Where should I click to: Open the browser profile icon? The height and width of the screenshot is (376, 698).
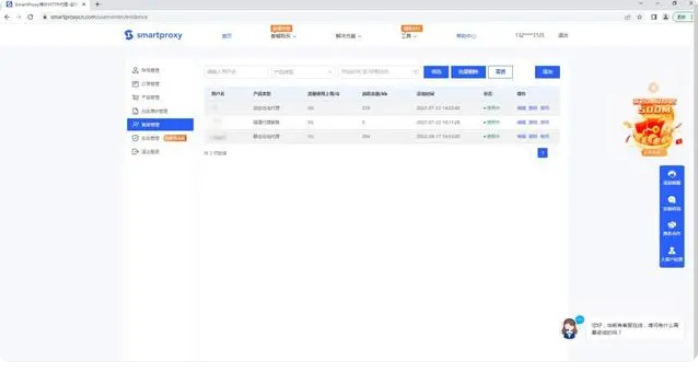[x=666, y=17]
